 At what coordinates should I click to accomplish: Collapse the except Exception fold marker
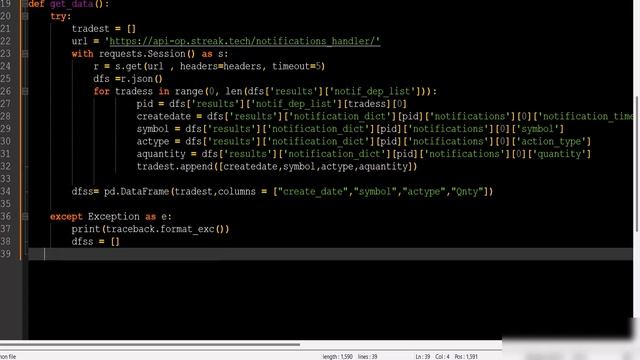point(25,216)
